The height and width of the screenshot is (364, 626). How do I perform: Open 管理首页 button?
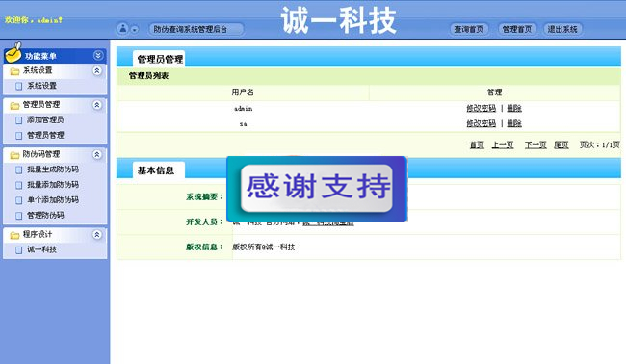[x=517, y=29]
